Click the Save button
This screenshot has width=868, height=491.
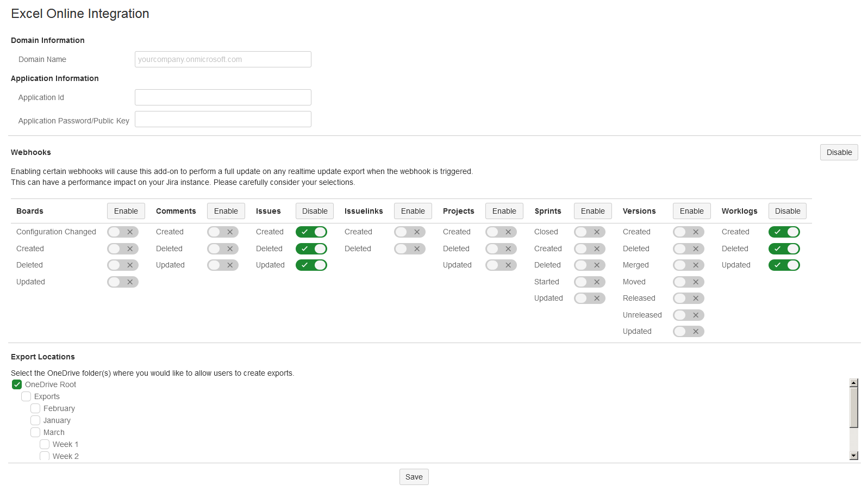(414, 477)
